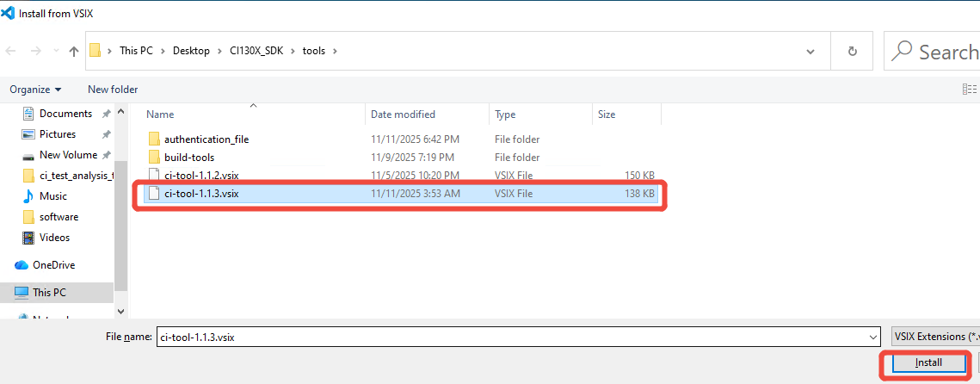Open the Organize dropdown menu

[35, 90]
